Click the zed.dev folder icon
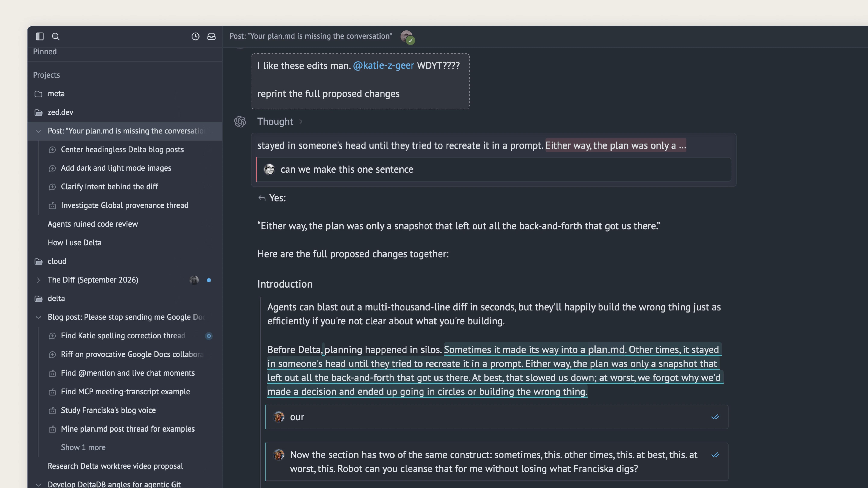This screenshot has height=488, width=868. [x=38, y=113]
